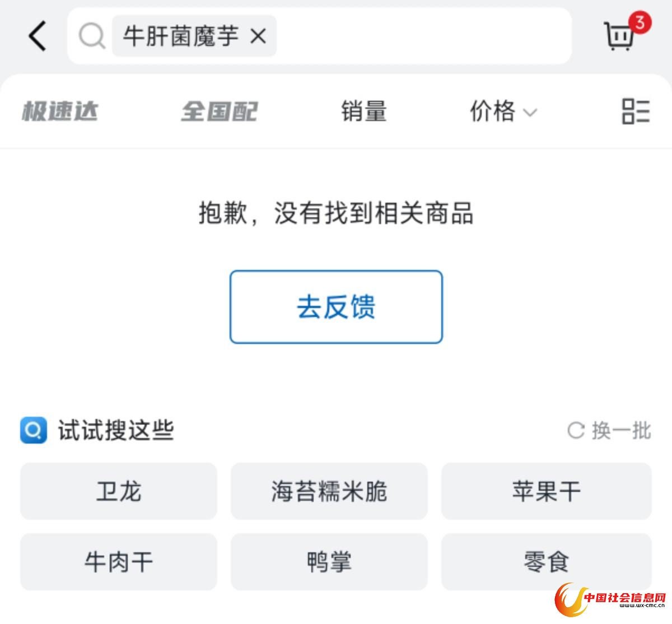Go back with the left arrow
Screen dimensions: 672x624
37,36
